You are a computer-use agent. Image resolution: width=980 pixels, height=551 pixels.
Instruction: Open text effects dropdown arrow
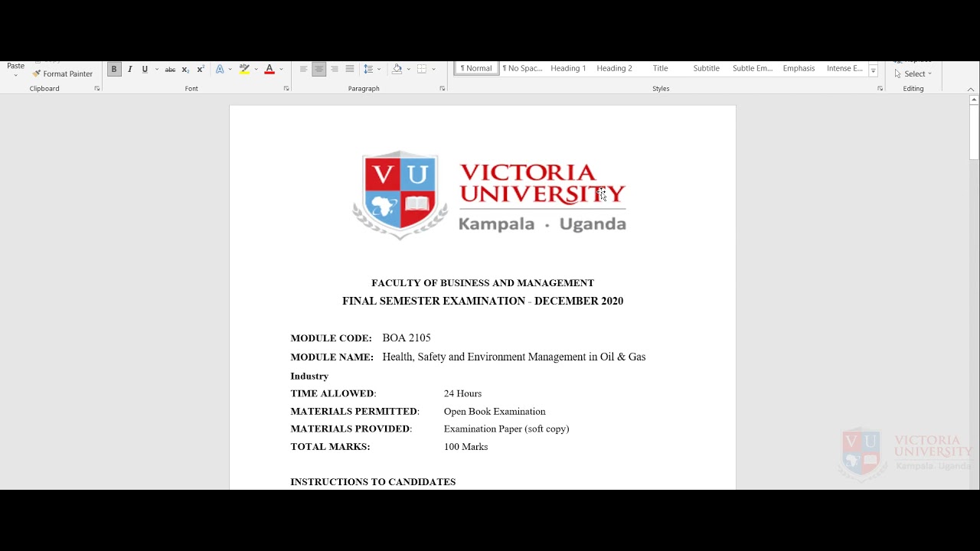[x=230, y=70]
